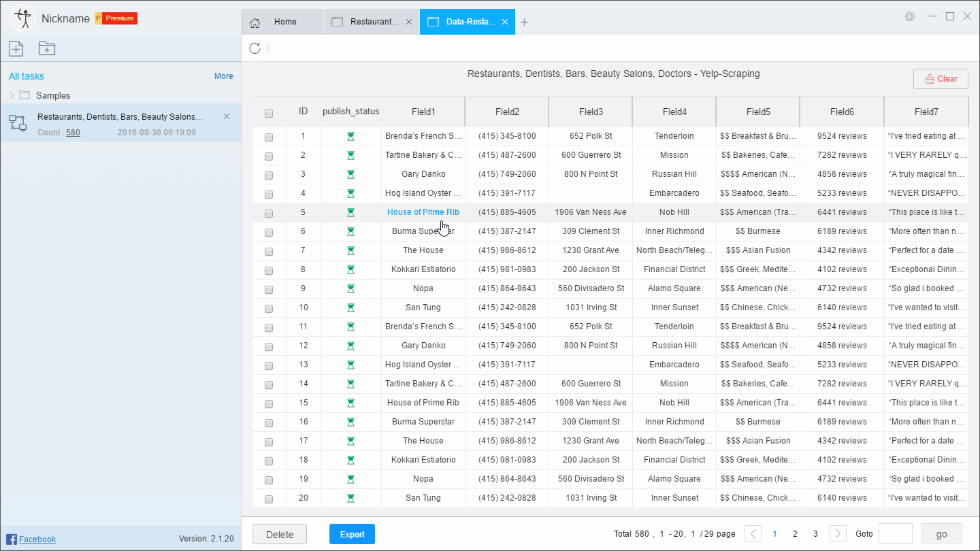980x551 pixels.
Task: Open the settings gear icon
Action: tap(910, 16)
